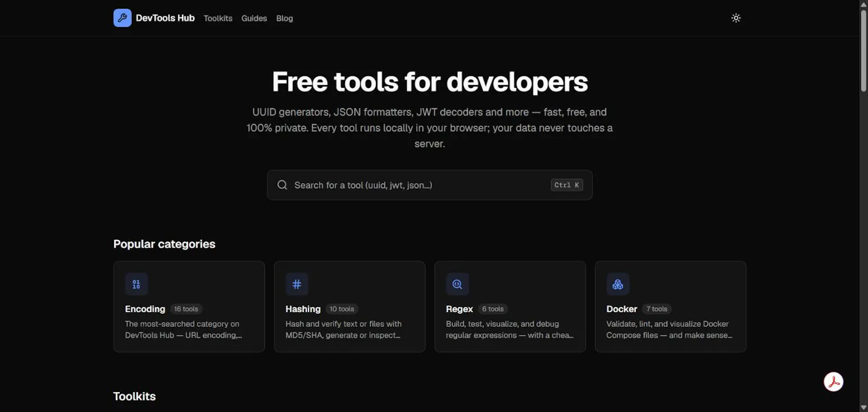This screenshot has width=868, height=412.
Task: Open the Hashing category heading
Action: [x=303, y=309]
